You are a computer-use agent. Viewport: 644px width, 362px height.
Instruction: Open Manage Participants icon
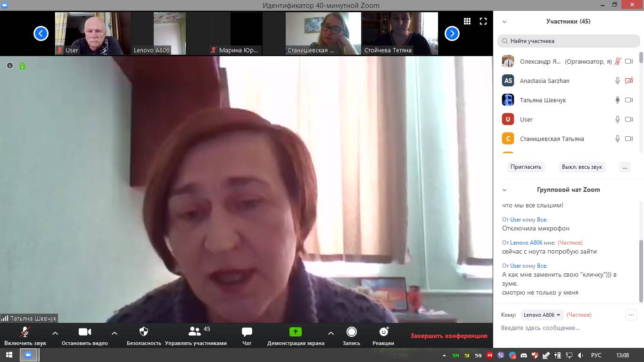click(x=195, y=332)
